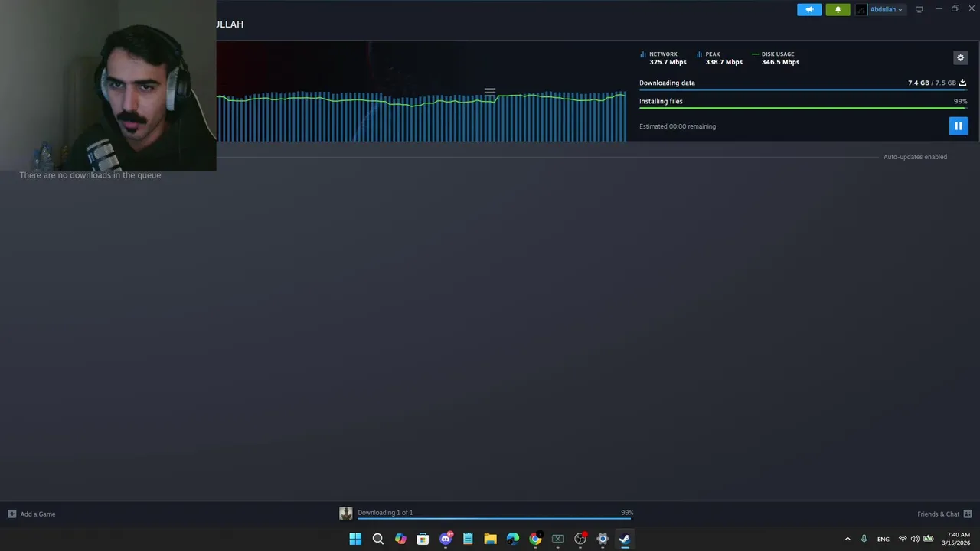Pause the current download

click(x=958, y=126)
